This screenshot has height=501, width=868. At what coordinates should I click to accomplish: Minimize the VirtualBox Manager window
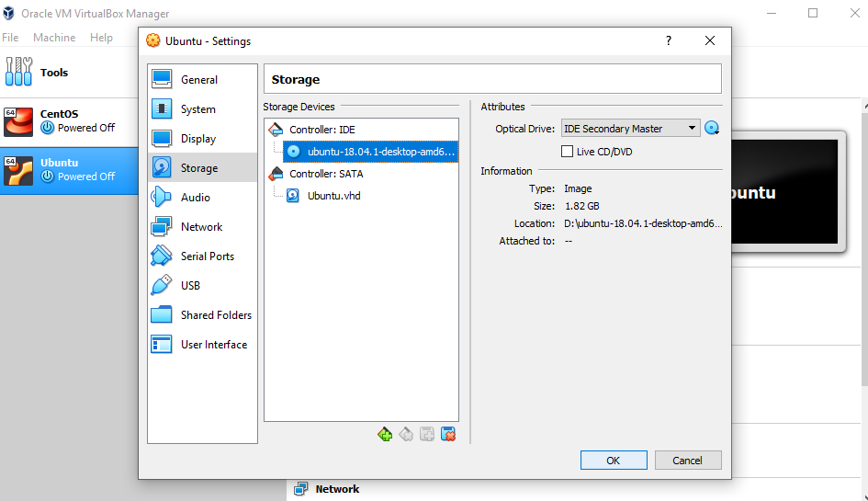click(x=772, y=13)
